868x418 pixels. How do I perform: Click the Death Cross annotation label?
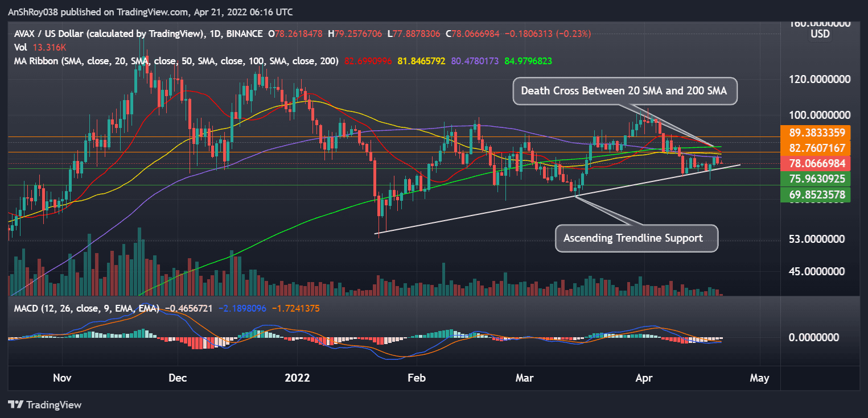tap(624, 90)
